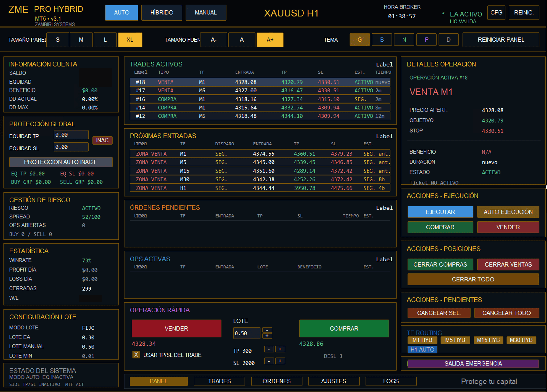Choose green theme N swatch
547x392 pixels.
[x=404, y=39]
